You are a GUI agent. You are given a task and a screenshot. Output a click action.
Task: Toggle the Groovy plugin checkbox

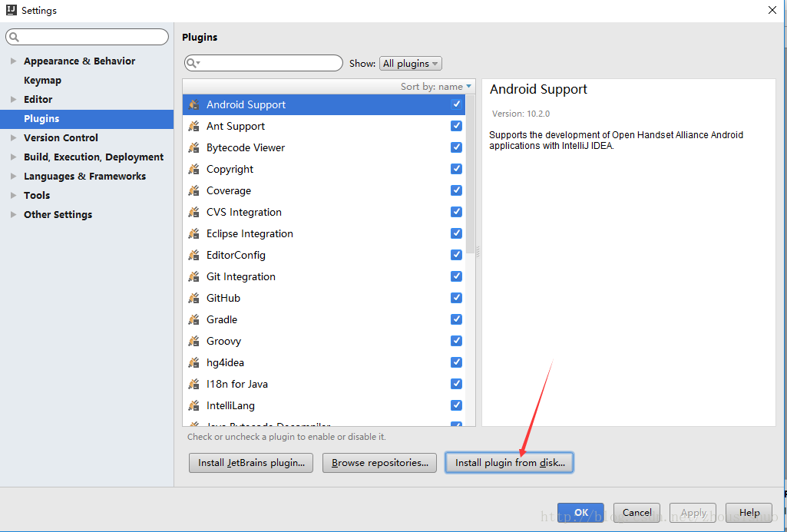(456, 341)
